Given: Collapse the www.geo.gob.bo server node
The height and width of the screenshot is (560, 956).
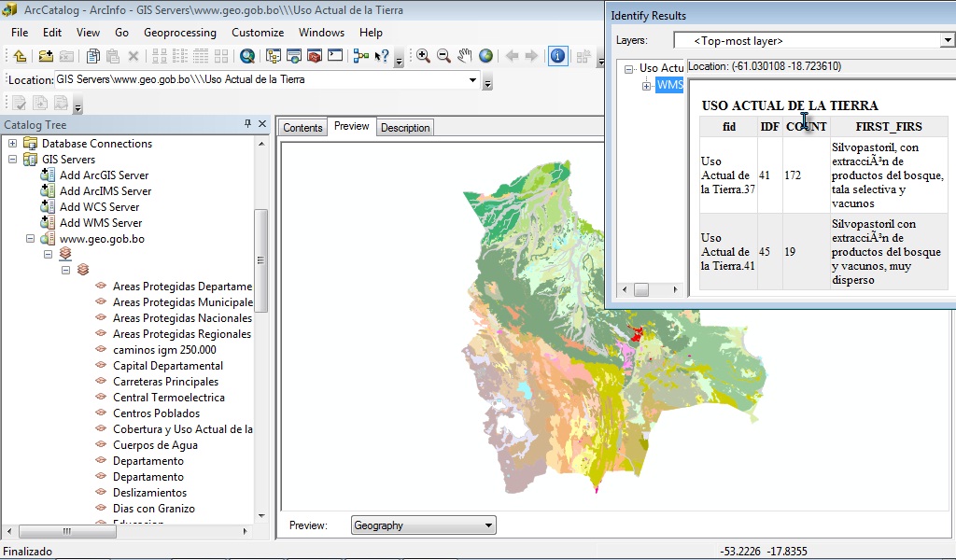Looking at the screenshot, I should point(30,239).
